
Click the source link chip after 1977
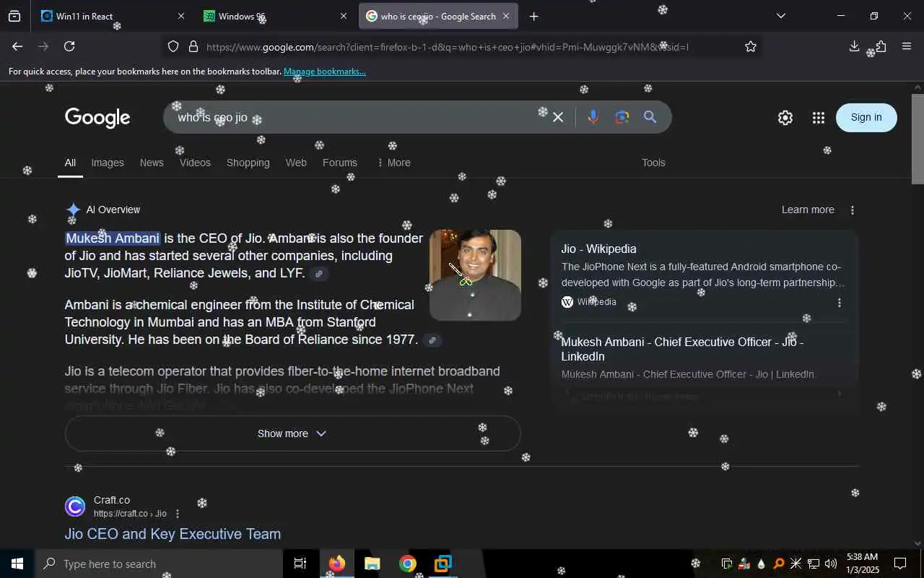click(x=432, y=340)
